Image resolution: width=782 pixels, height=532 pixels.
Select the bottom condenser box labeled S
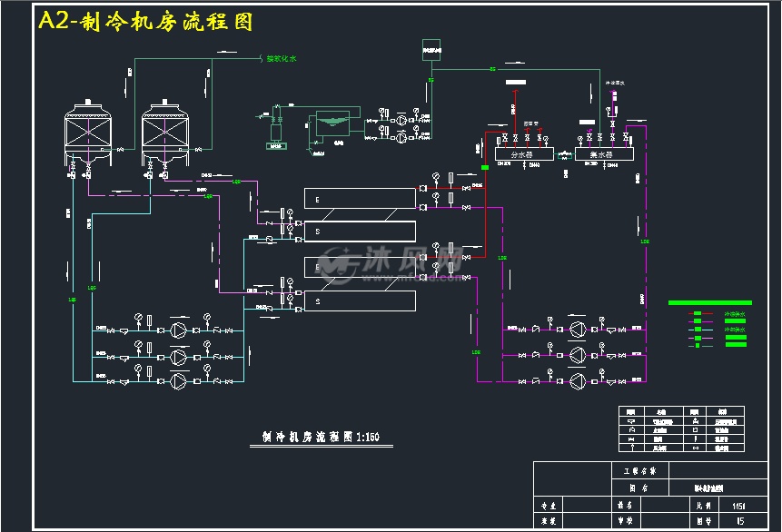click(x=360, y=301)
